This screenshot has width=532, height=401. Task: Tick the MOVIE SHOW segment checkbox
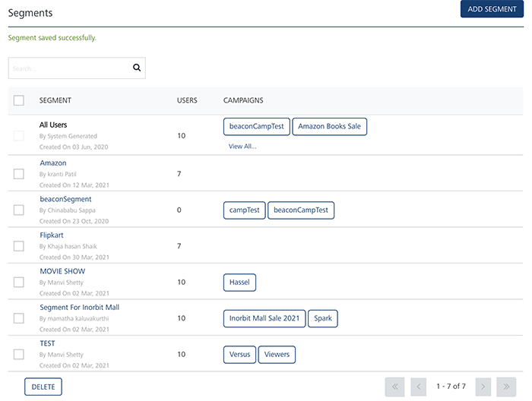pos(19,282)
